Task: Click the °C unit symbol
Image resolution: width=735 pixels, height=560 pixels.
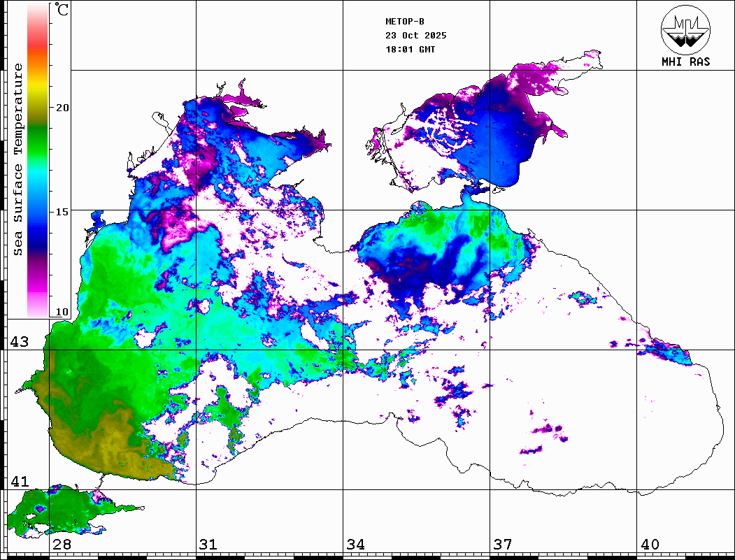Action: pyautogui.click(x=62, y=11)
